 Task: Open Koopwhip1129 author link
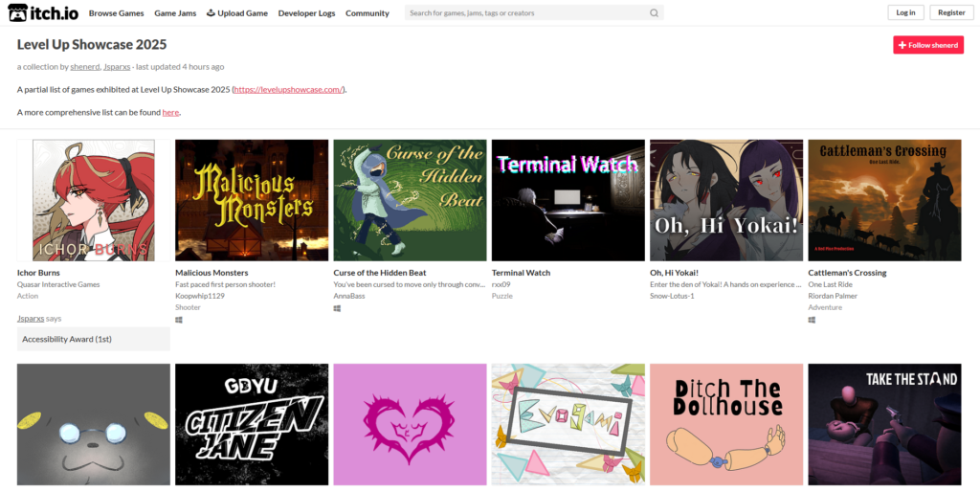[200, 296]
